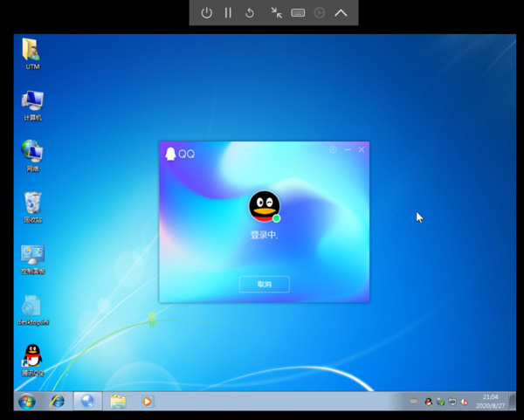Click the Show desktop strip
This screenshot has height=420, width=524.
513,401
